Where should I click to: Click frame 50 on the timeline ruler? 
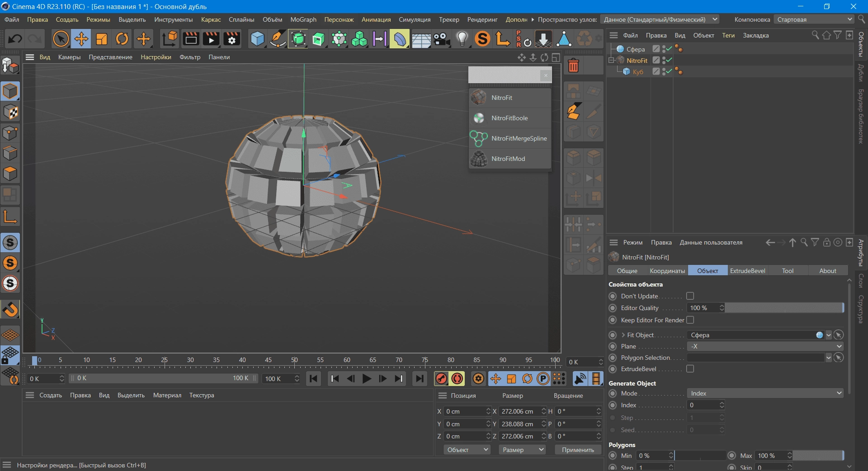(x=294, y=360)
